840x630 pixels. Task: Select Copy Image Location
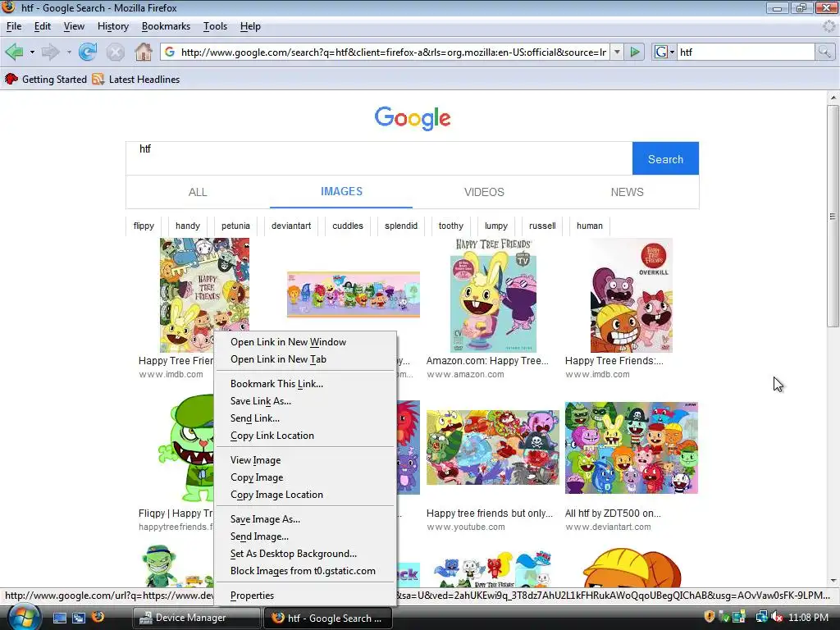(305, 495)
